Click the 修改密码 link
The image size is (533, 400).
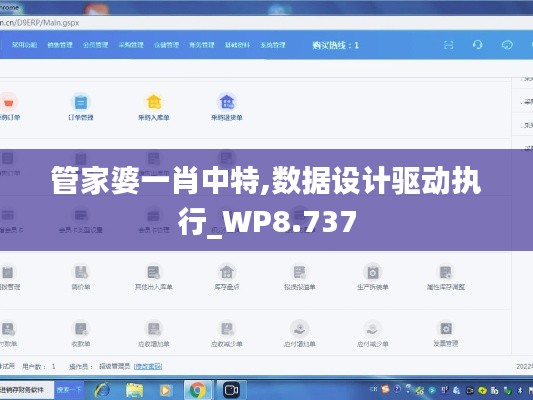(x=148, y=366)
